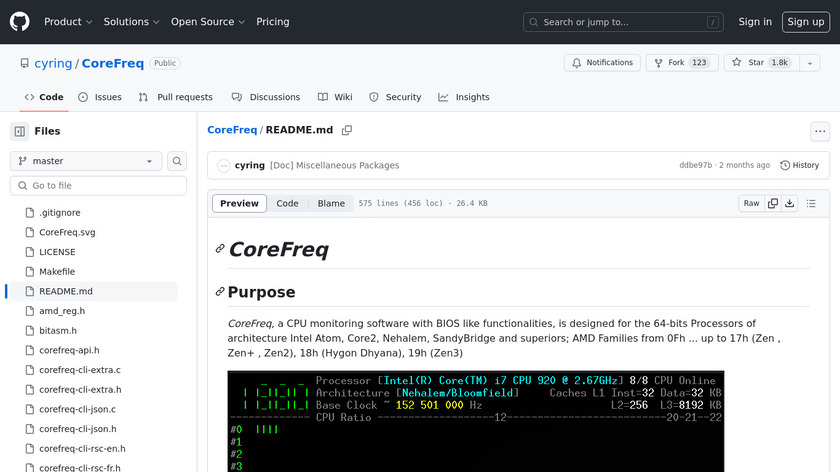
Task: Open the CoreFreq repository link in header
Action: (x=112, y=63)
